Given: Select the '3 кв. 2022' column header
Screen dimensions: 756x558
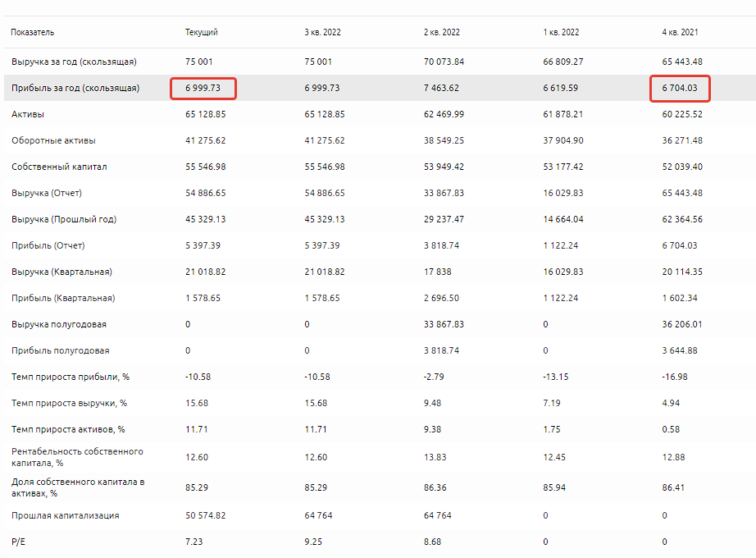Looking at the screenshot, I should pos(322,32).
